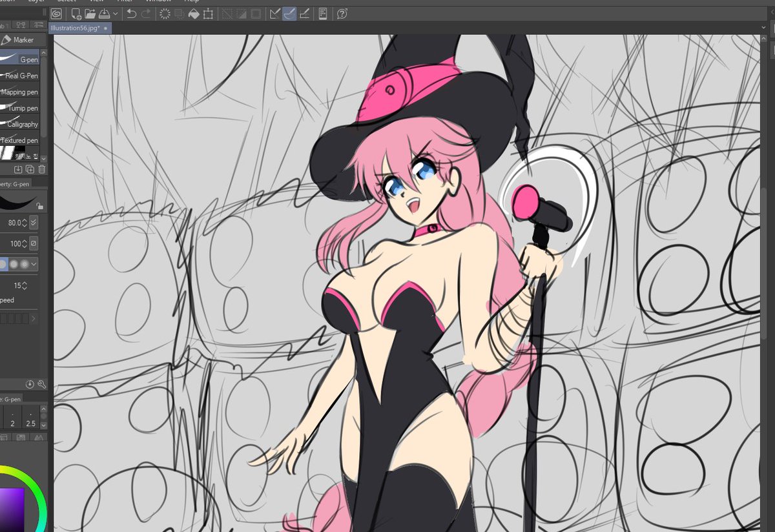
Task: Expand the save options dropdown arrow
Action: point(115,14)
